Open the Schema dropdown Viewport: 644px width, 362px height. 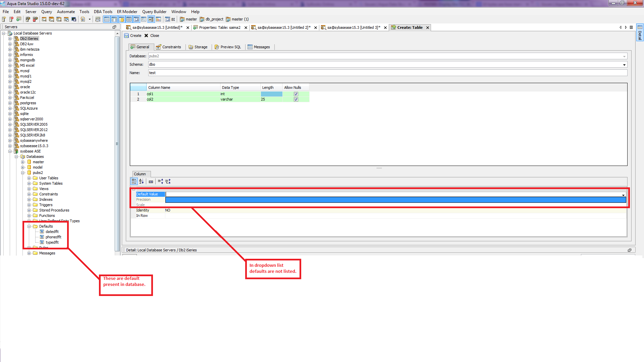point(624,65)
